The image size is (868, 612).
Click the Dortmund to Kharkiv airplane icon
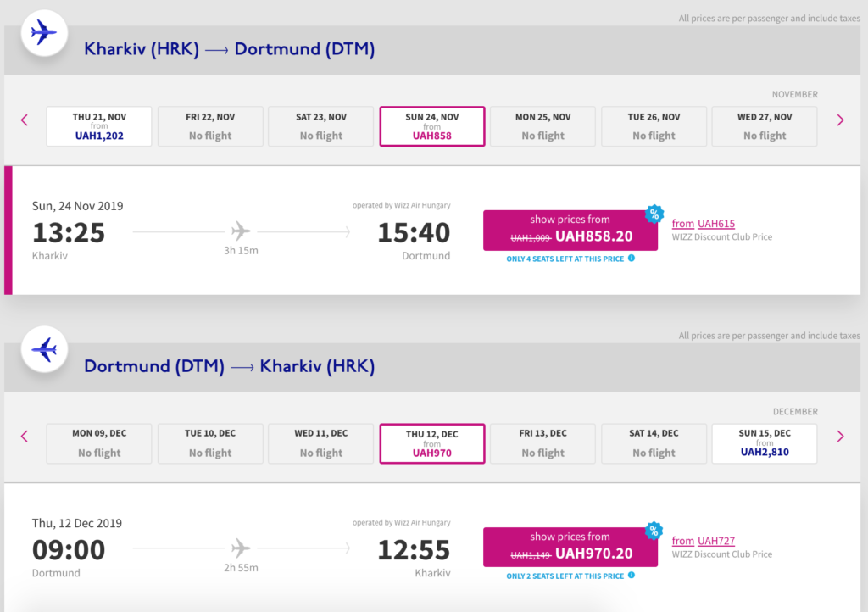pos(43,348)
